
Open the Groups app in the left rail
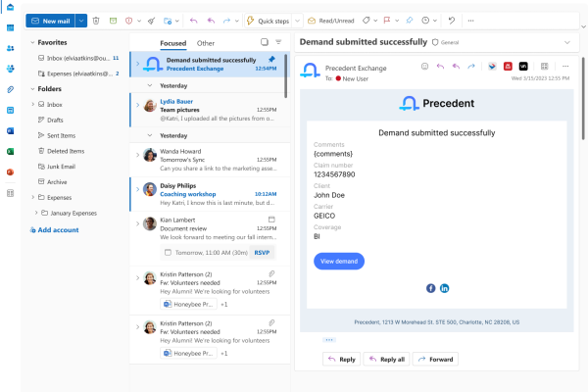click(11, 69)
